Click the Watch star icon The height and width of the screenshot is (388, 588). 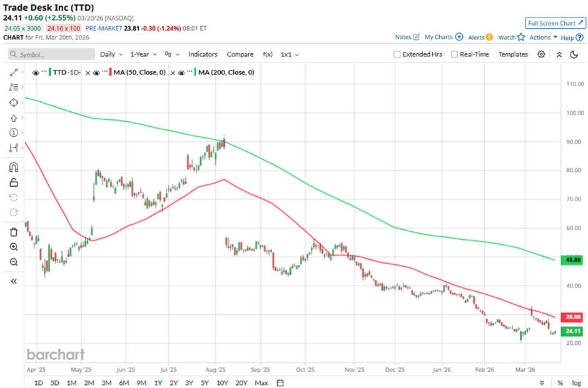(x=521, y=37)
